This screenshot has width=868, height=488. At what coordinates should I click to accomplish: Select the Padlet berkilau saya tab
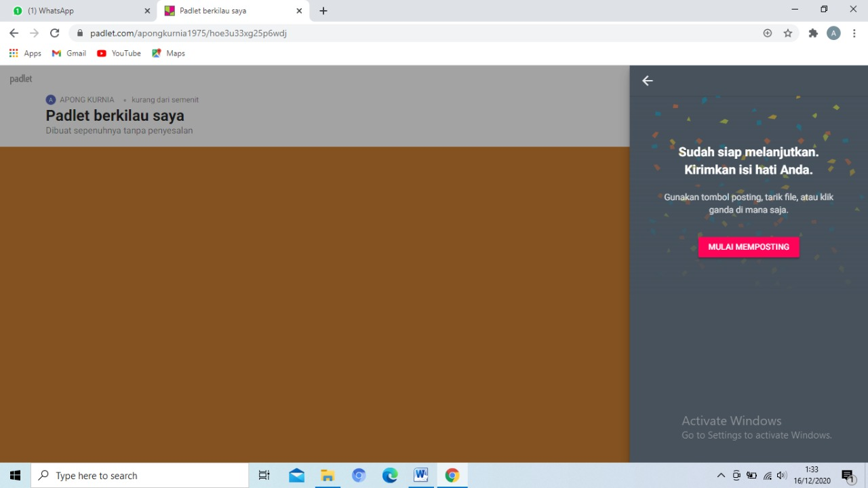tap(227, 11)
